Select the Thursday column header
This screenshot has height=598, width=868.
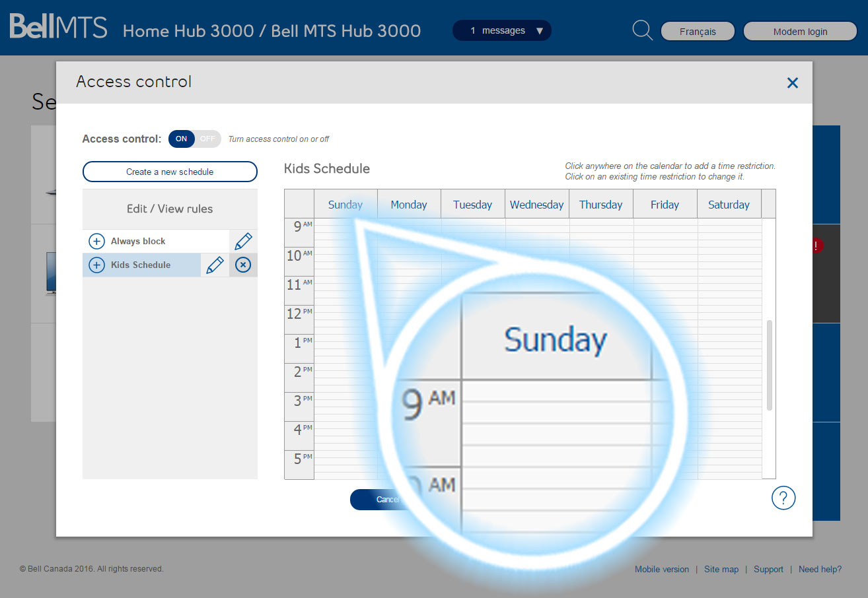point(601,205)
